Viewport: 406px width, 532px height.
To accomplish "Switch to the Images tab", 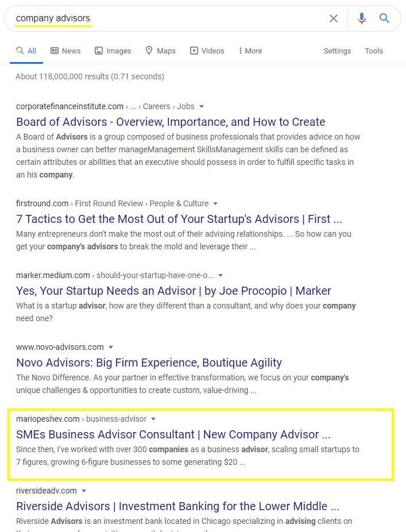I will [113, 51].
